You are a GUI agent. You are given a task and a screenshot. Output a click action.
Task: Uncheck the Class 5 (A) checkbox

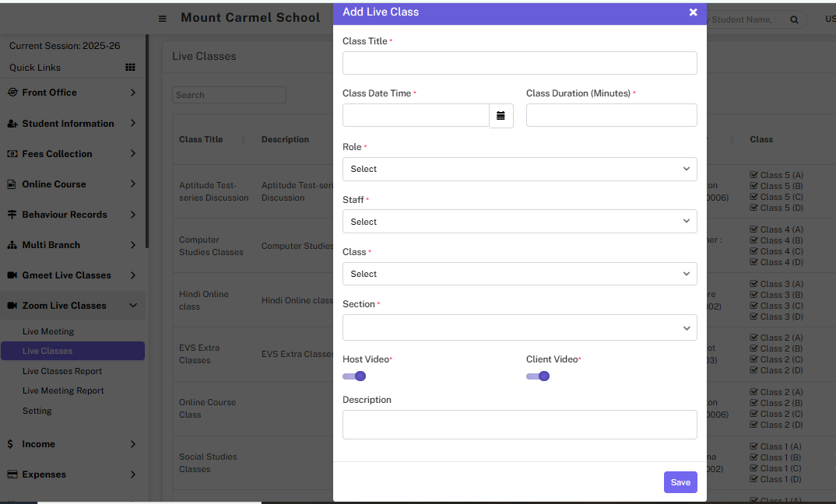(753, 174)
